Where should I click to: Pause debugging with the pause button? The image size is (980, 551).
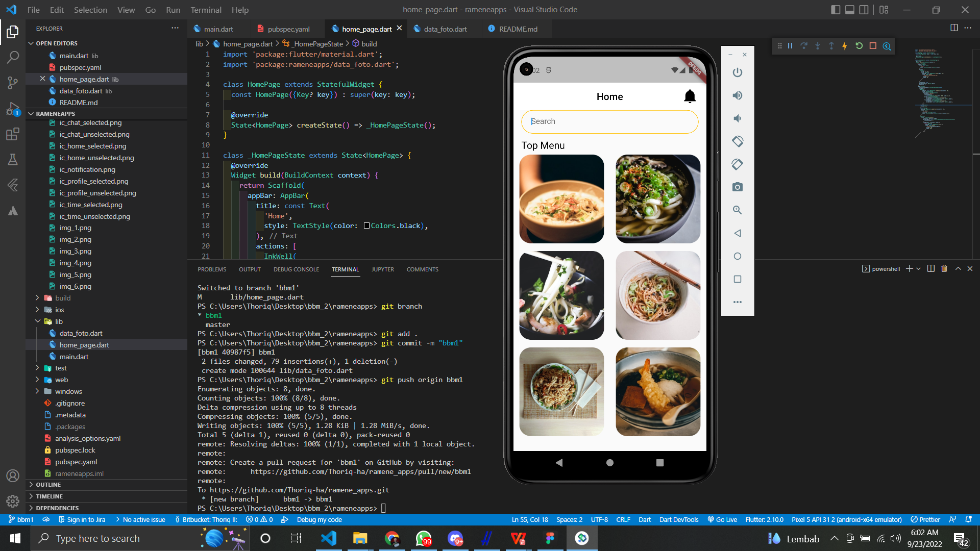click(790, 46)
